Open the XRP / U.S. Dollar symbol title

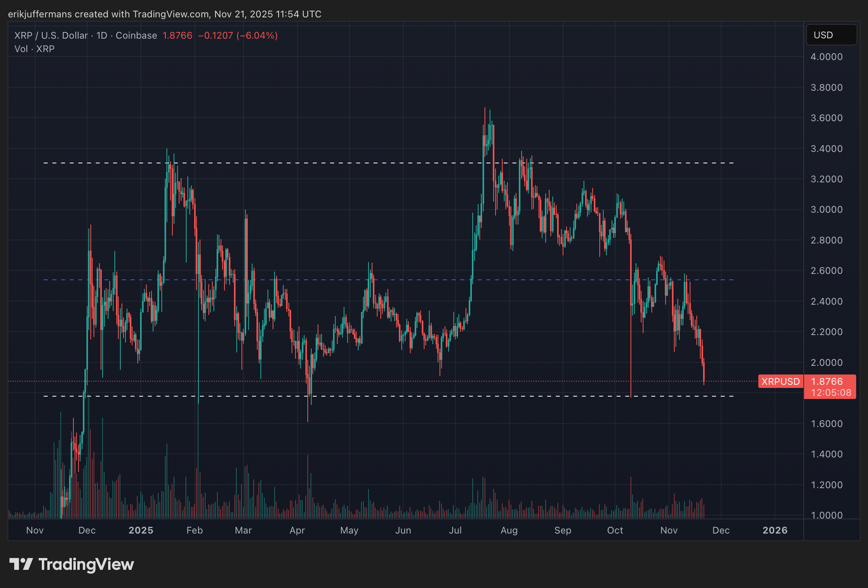[x=51, y=36]
